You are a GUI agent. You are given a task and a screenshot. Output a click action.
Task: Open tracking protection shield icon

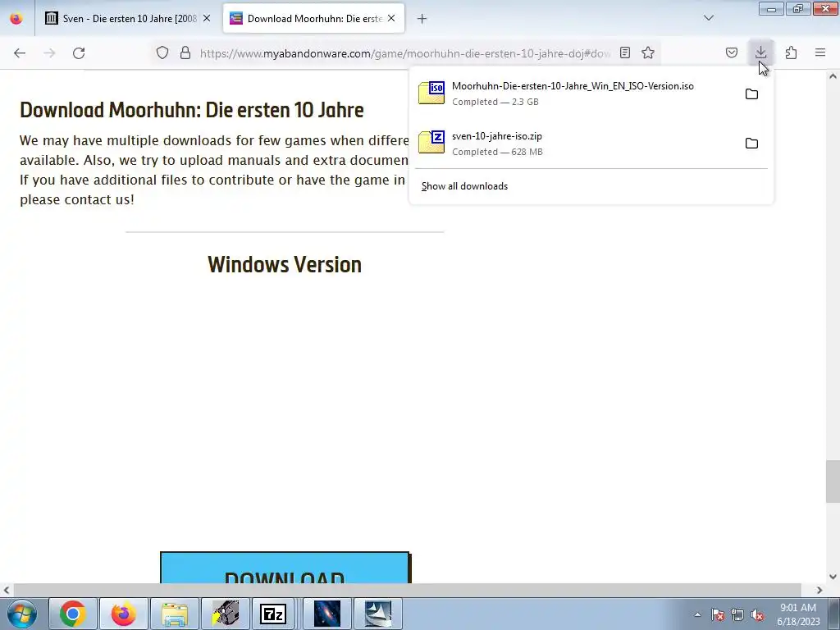coord(162,52)
